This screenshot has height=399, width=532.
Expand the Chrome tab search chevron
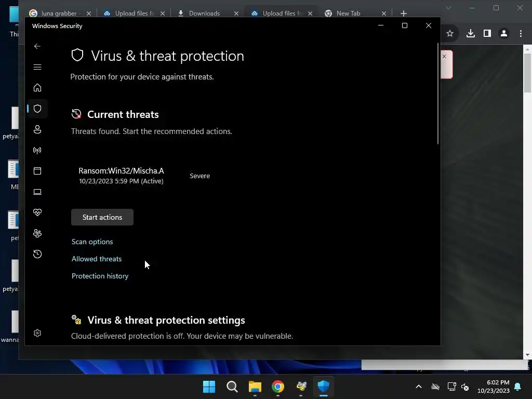point(448,8)
